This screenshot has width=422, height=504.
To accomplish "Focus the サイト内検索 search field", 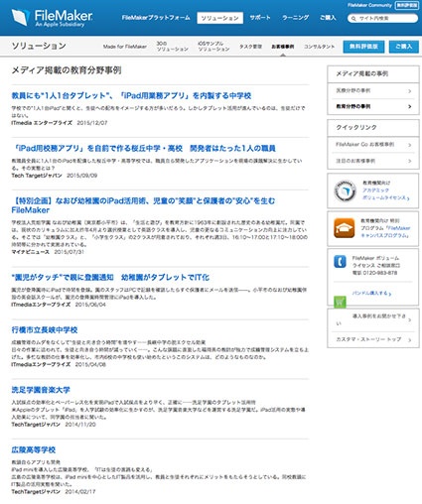I will coord(382,18).
